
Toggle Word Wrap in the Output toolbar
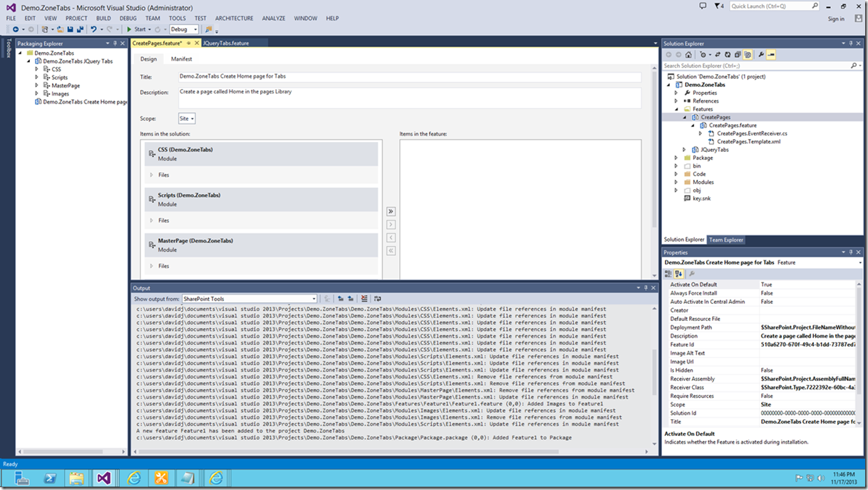[x=377, y=299]
